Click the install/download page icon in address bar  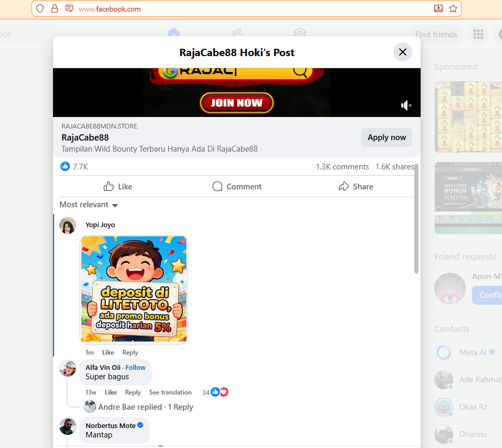pos(438,8)
